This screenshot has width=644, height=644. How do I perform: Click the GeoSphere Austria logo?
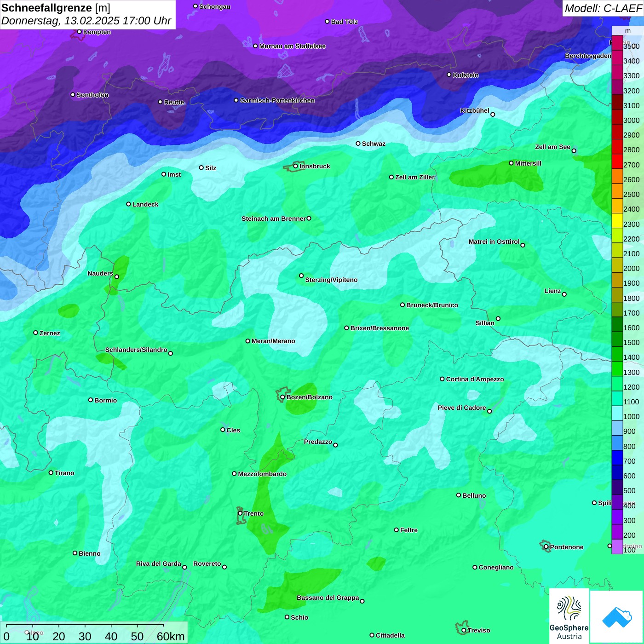click(x=569, y=616)
